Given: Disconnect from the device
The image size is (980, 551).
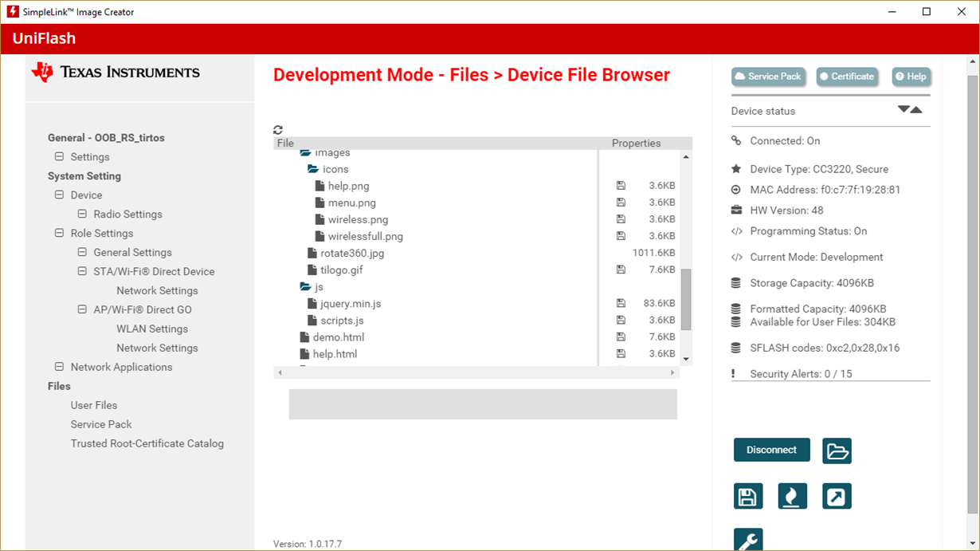Looking at the screenshot, I should [x=771, y=450].
